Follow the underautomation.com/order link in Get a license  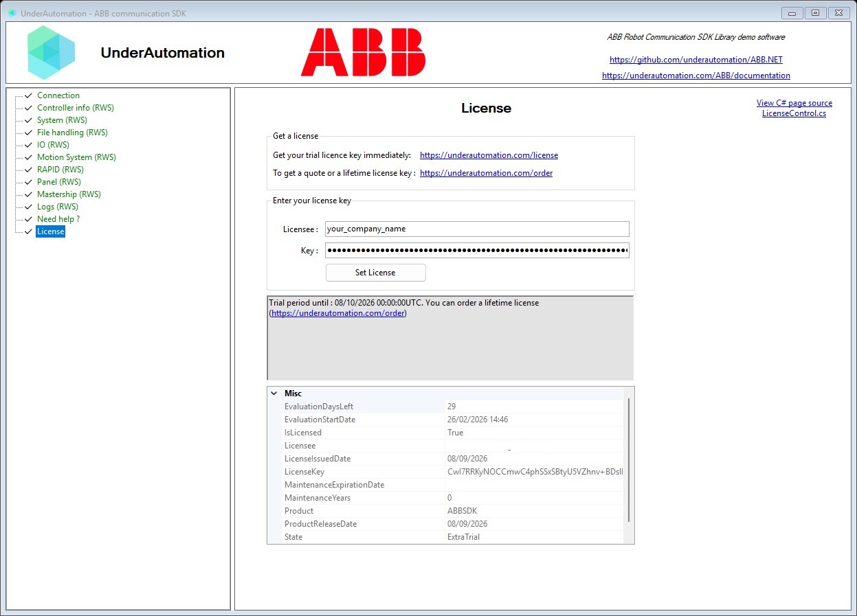[487, 173]
